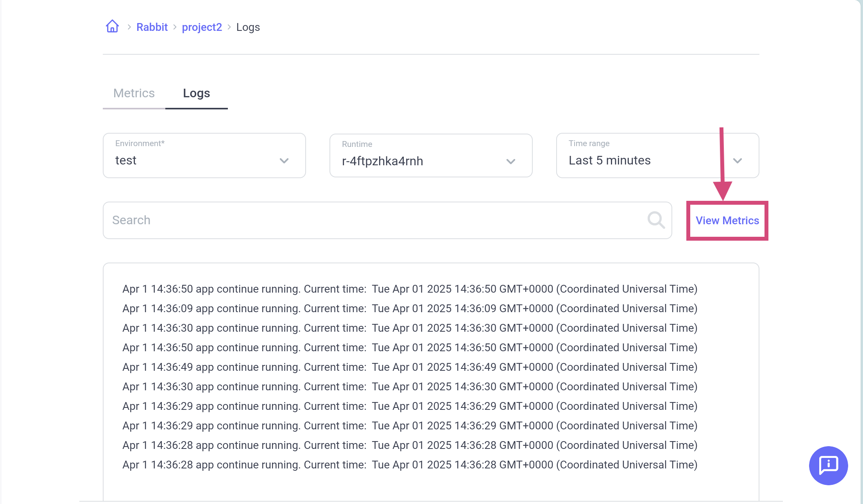Image resolution: width=863 pixels, height=504 pixels.
Task: Click the last 14:36:28 log entry
Action: pyautogui.click(x=410, y=465)
